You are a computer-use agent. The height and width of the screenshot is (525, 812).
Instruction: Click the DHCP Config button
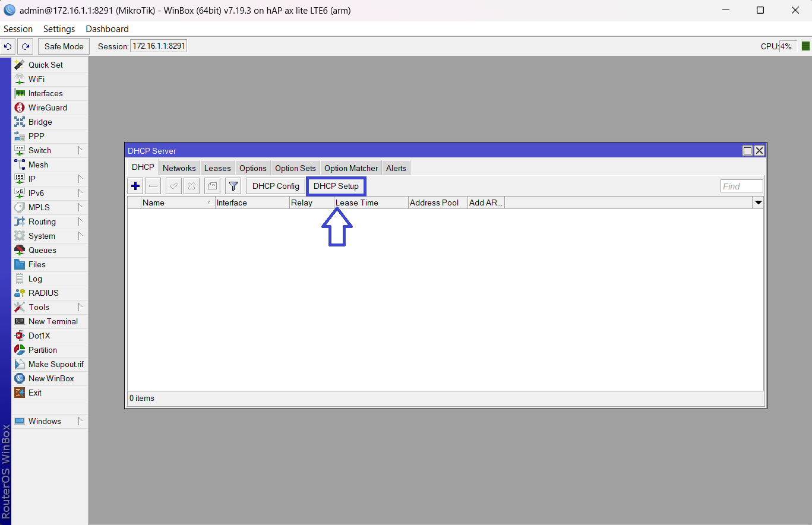(276, 186)
